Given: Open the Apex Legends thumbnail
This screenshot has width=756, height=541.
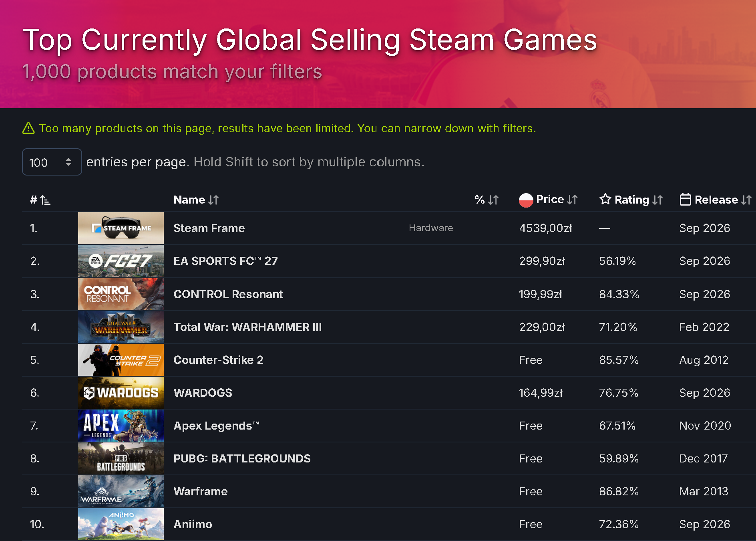Looking at the screenshot, I should pos(121,426).
